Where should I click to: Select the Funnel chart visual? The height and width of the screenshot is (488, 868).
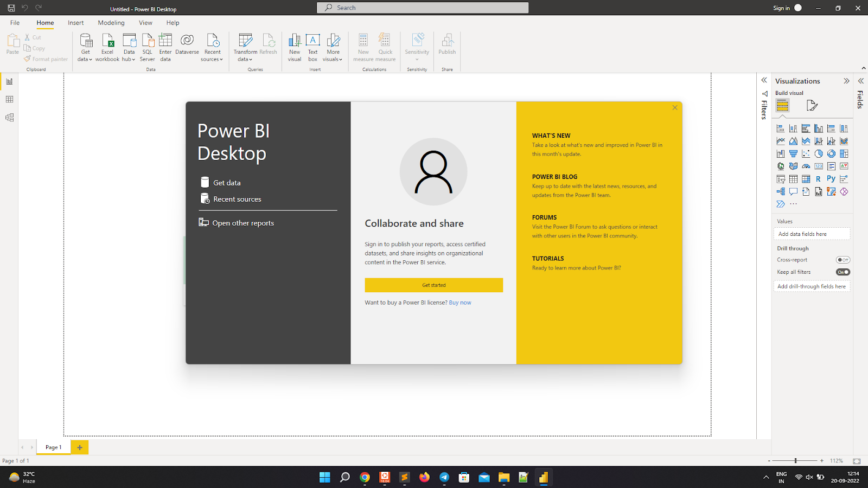(x=793, y=153)
